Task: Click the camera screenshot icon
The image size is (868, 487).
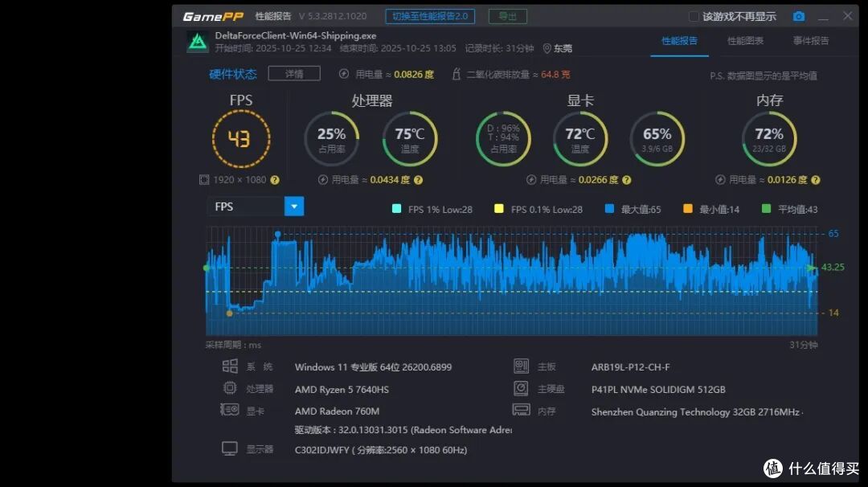Action: point(798,17)
